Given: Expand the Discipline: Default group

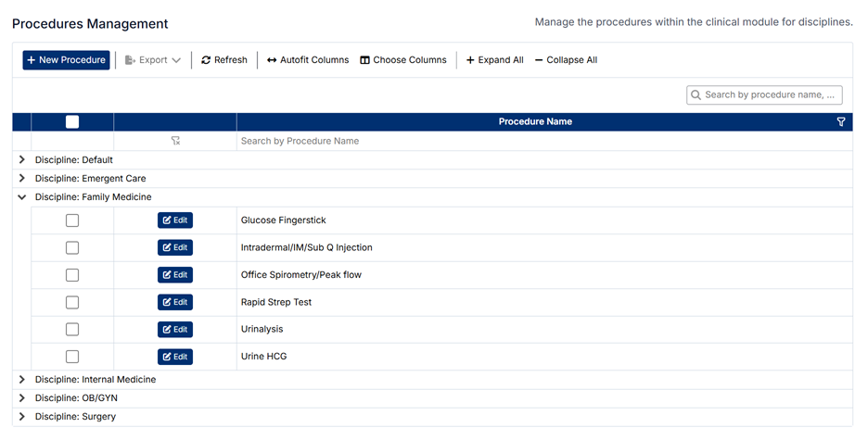Looking at the screenshot, I should pyautogui.click(x=22, y=160).
